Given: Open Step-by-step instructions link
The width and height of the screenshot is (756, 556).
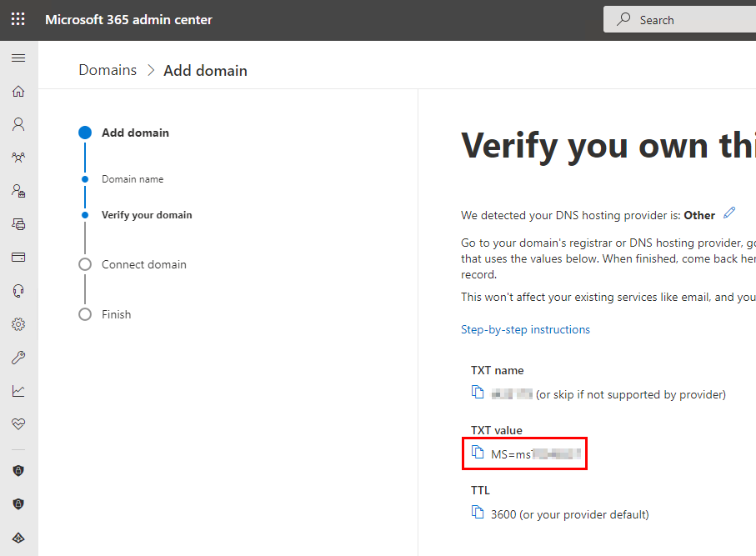Looking at the screenshot, I should 526,329.
